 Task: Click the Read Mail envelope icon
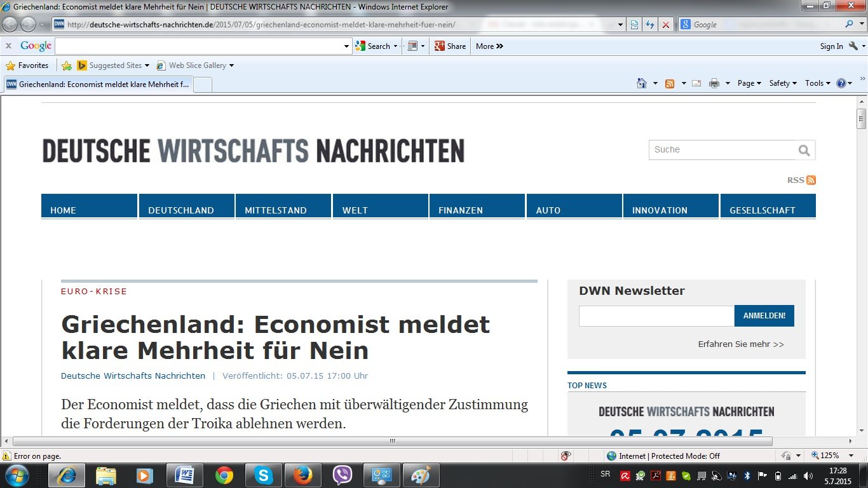(x=696, y=83)
